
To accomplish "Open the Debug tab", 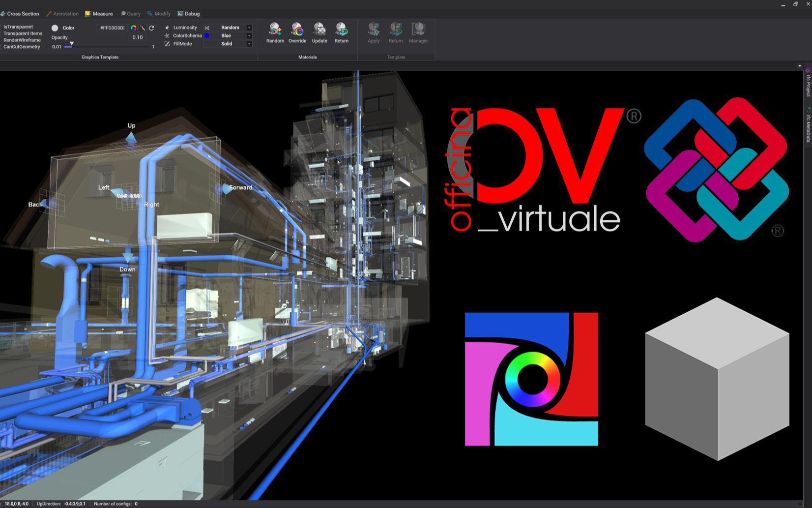I will tap(189, 14).
